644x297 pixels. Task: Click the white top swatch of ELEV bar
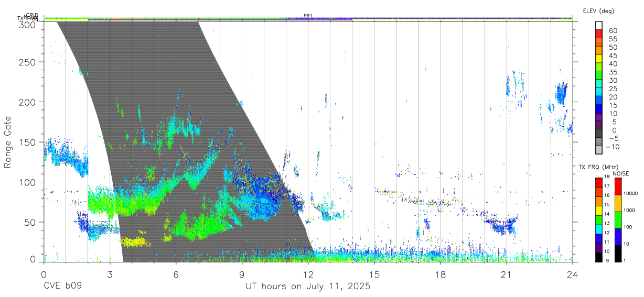pos(599,26)
